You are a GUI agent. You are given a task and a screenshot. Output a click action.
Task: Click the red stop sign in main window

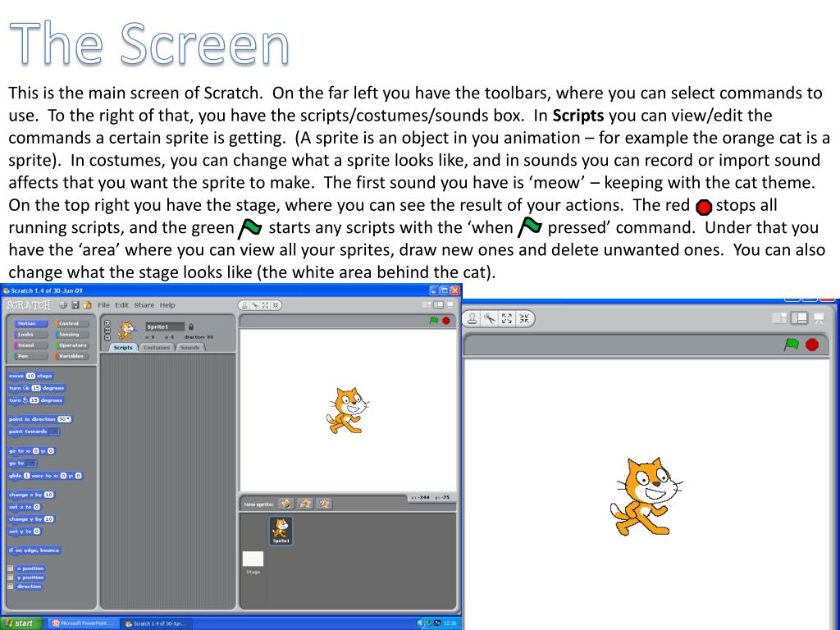[445, 321]
